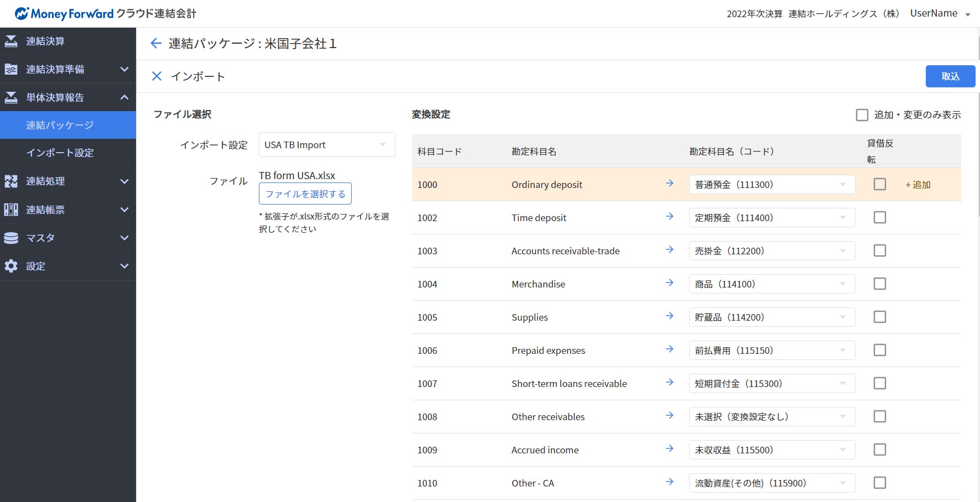This screenshot has height=502, width=980.
Task: Click the 取込 import button
Action: [x=950, y=76]
